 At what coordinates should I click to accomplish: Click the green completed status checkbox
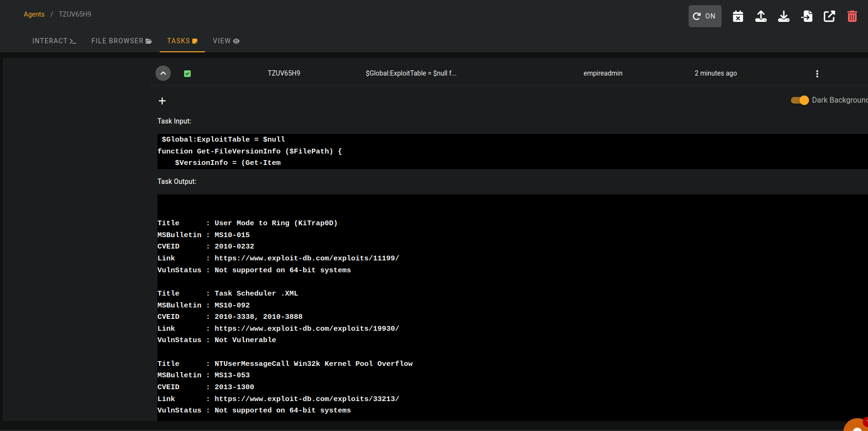pos(187,74)
